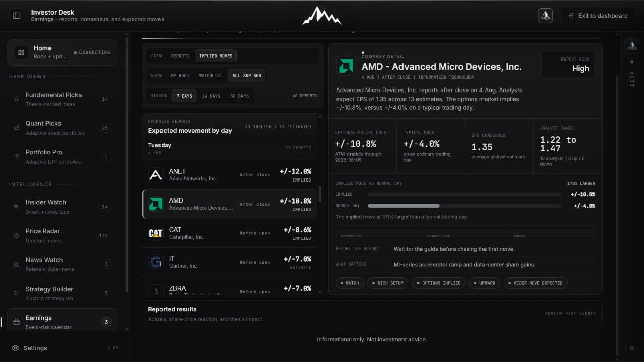Image resolution: width=644 pixels, height=362 pixels.
Task: Click the AMD logo in reports list
Action: coord(156,204)
